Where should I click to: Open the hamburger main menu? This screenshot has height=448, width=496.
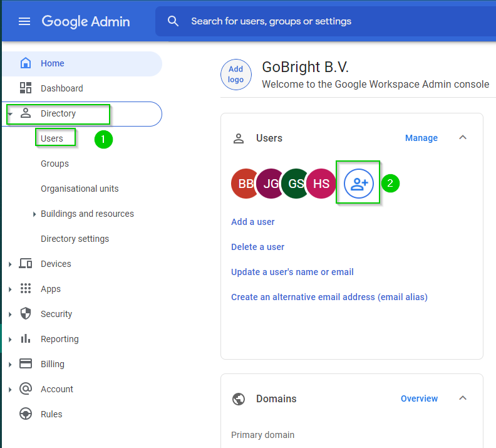tap(24, 21)
